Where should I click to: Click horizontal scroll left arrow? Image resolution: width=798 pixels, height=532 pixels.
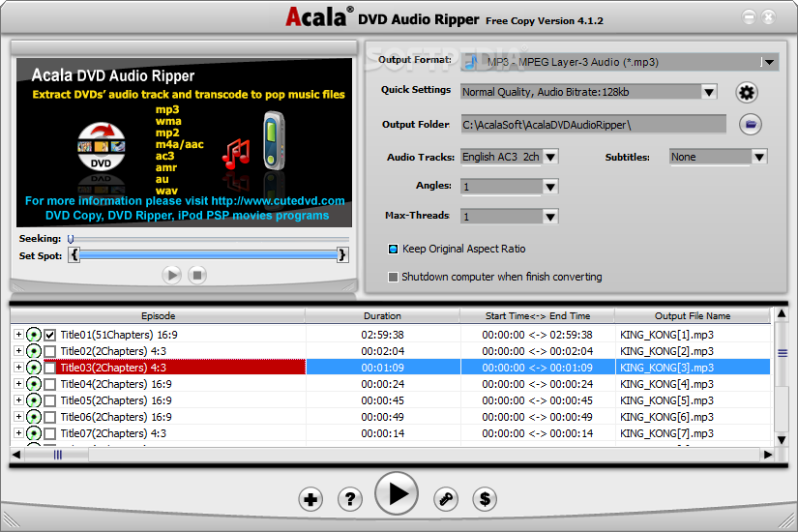click(16, 455)
